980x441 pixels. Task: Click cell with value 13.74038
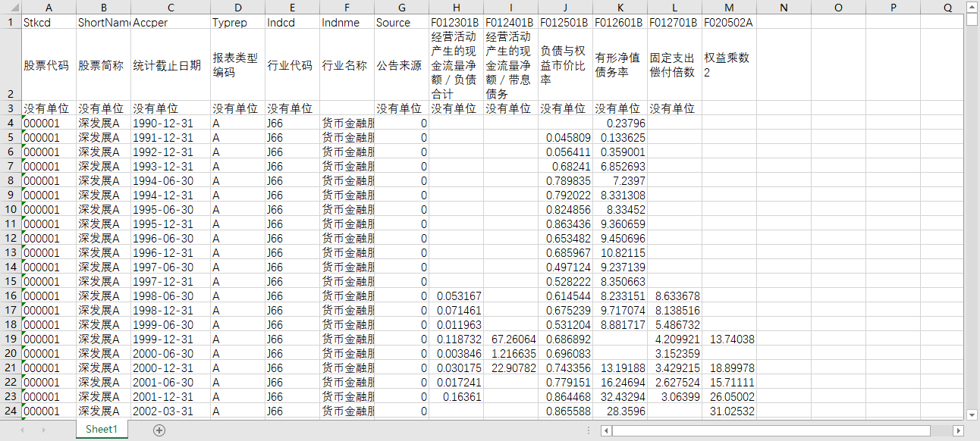(729, 339)
